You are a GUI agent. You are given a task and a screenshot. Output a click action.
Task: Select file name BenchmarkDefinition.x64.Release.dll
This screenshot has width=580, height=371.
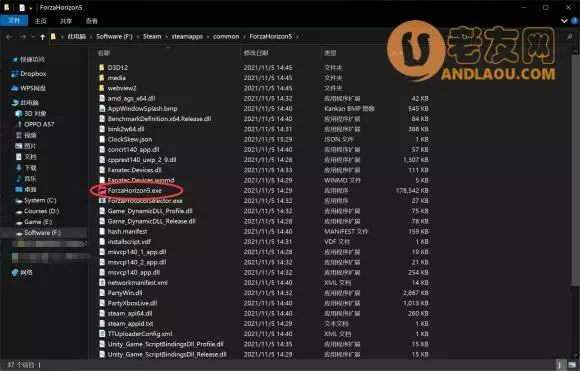[159, 119]
